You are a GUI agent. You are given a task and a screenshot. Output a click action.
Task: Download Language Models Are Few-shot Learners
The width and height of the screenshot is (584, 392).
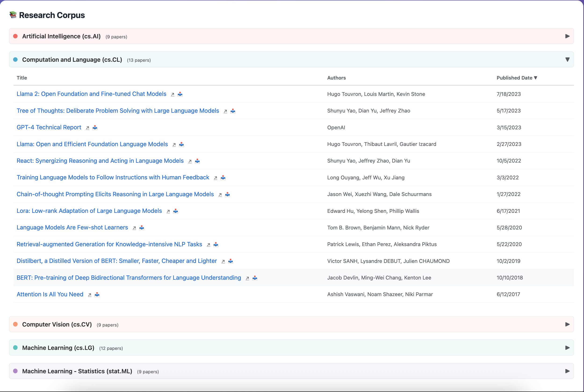[142, 228]
